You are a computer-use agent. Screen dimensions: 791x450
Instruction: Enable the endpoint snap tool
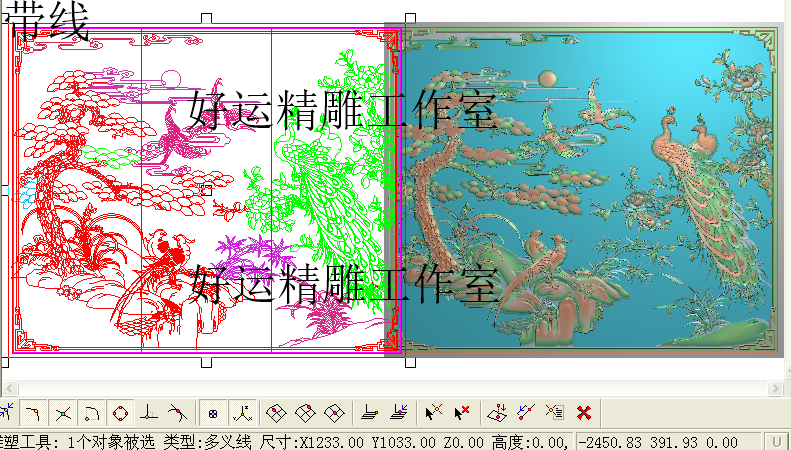pos(34,414)
